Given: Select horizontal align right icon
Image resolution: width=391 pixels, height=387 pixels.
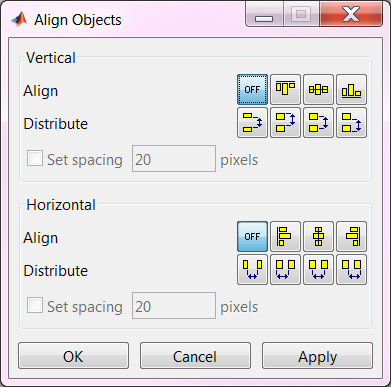Looking at the screenshot, I should 351,236.
